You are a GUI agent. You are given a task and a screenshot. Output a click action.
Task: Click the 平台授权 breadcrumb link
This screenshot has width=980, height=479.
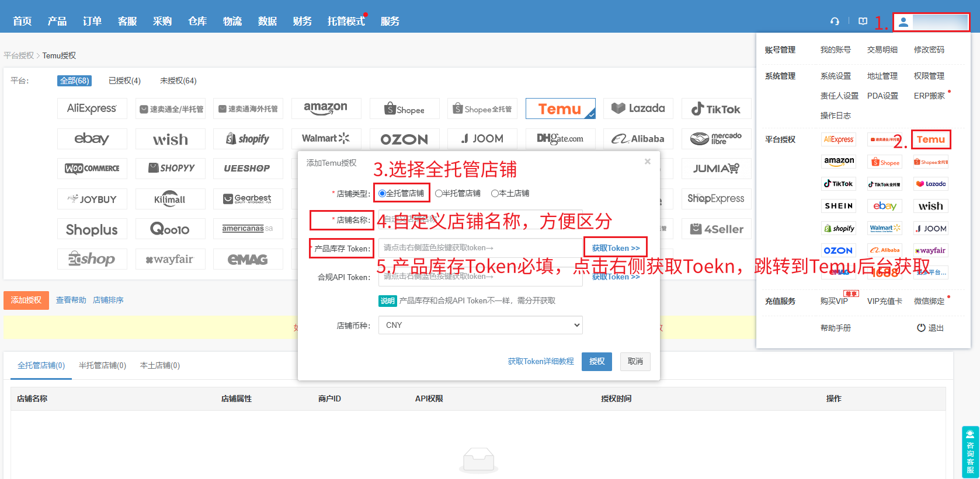[19, 56]
